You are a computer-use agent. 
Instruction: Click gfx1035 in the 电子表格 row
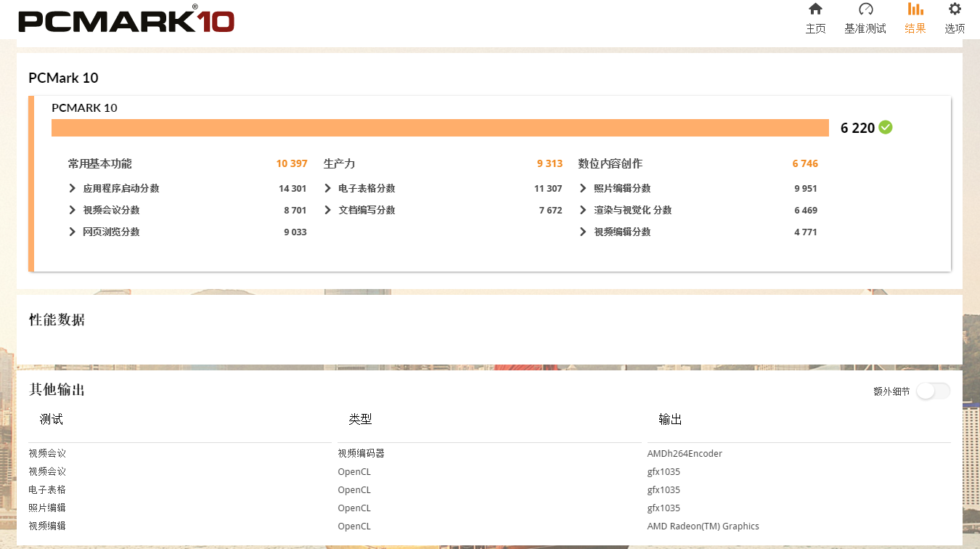[663, 489]
